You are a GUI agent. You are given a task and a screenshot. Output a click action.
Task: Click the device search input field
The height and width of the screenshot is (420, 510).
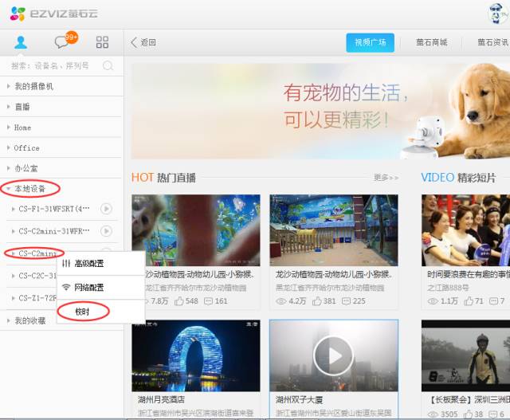pyautogui.click(x=52, y=65)
